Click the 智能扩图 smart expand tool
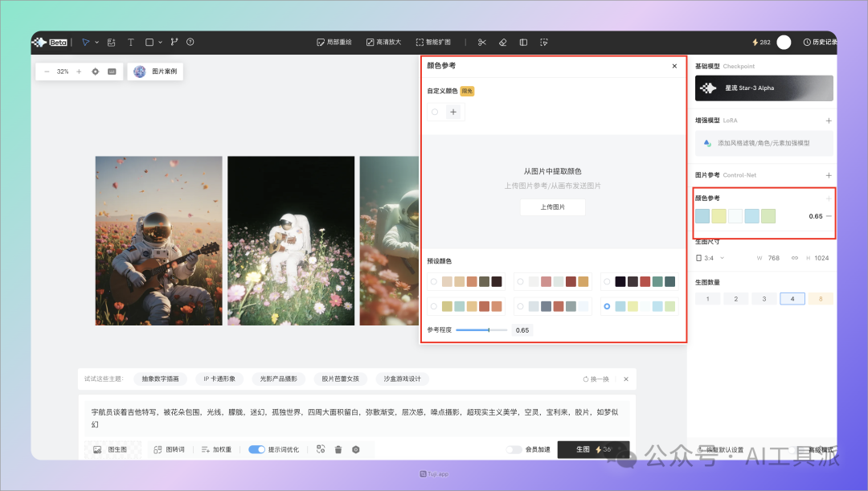The height and width of the screenshot is (491, 868). click(x=435, y=42)
